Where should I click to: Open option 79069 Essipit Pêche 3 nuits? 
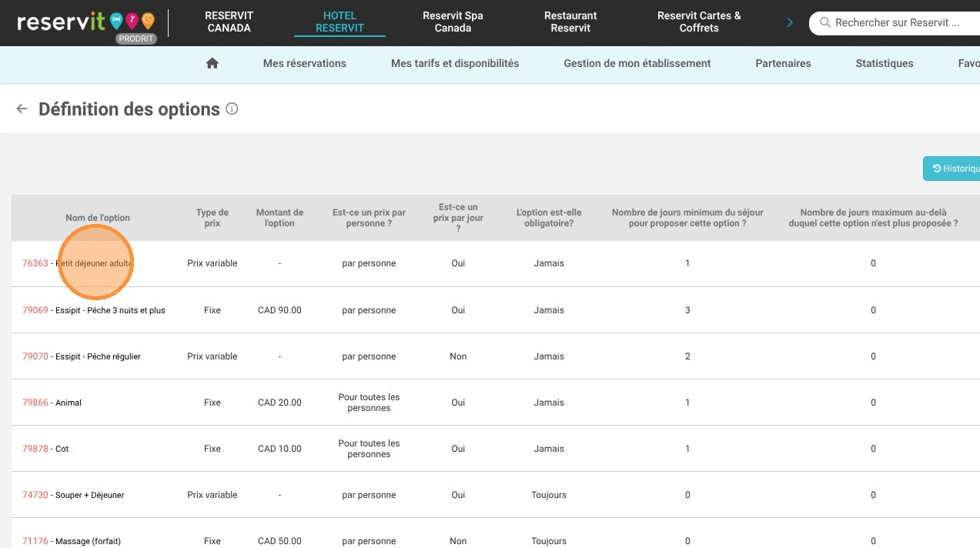point(94,310)
